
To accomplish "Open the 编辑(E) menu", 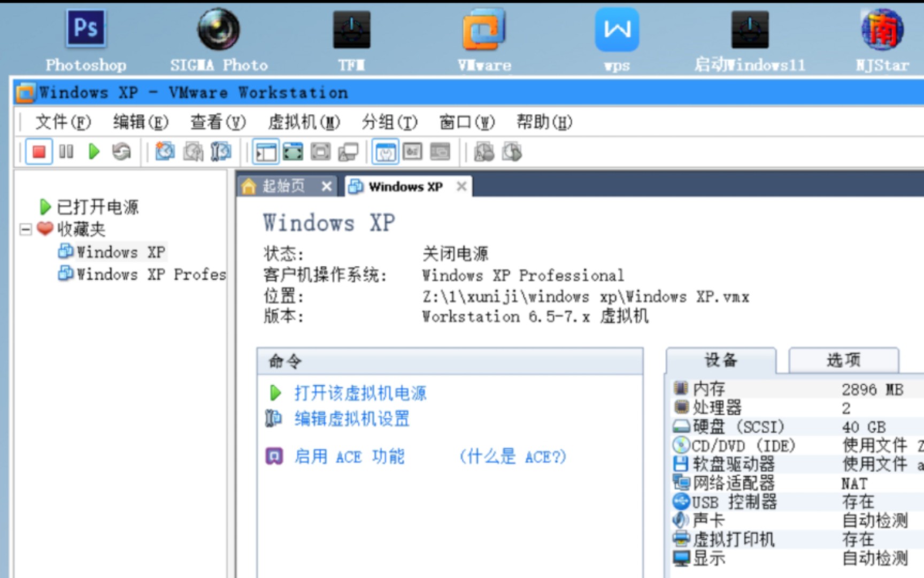I will (141, 123).
